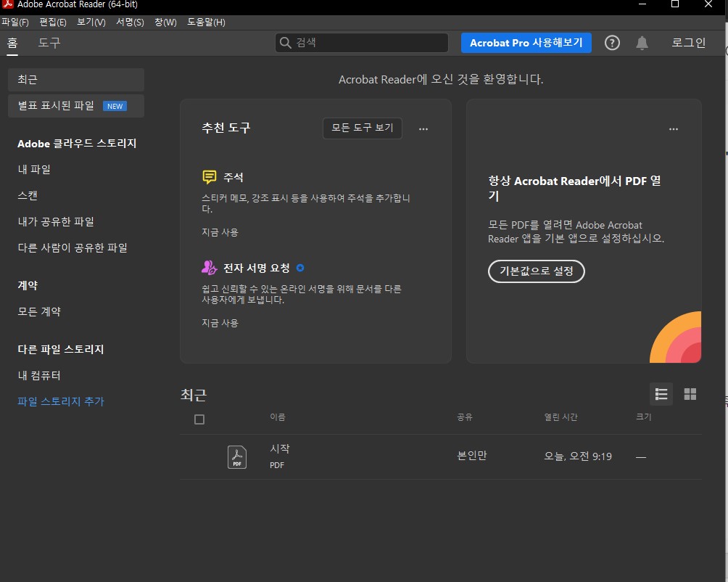The height and width of the screenshot is (582, 728).
Task: Open 다른 사람이 공유한 파일 in the sidebar
Action: click(x=73, y=247)
